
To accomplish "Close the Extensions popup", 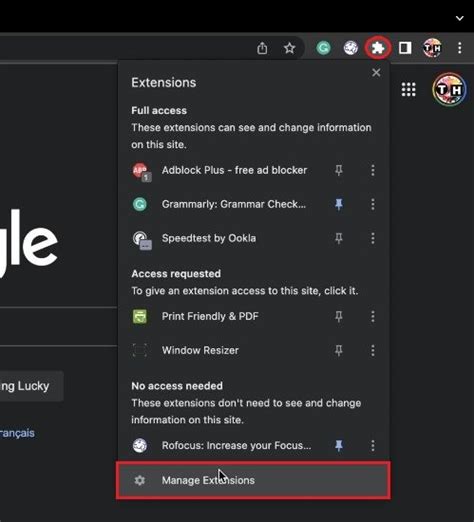I will pos(376,73).
